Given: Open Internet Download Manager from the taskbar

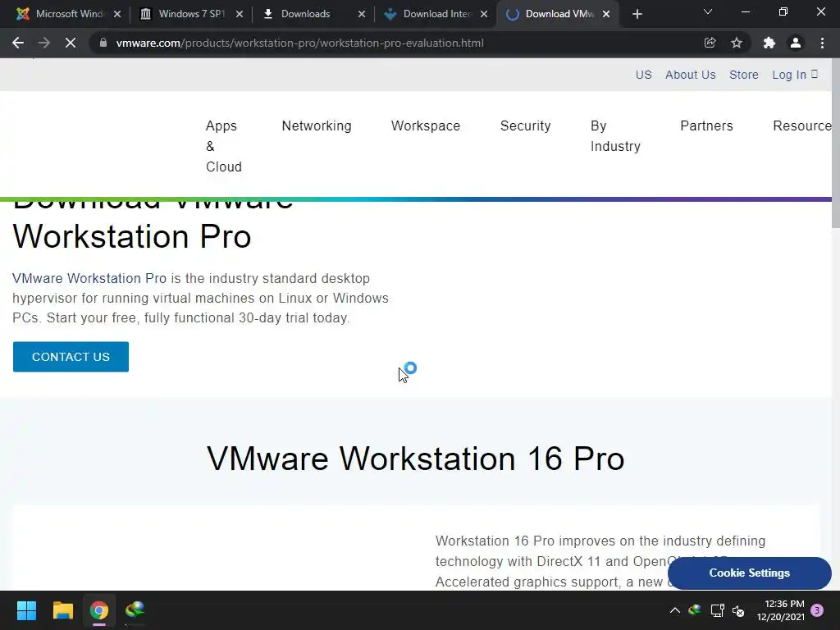Looking at the screenshot, I should click(135, 610).
